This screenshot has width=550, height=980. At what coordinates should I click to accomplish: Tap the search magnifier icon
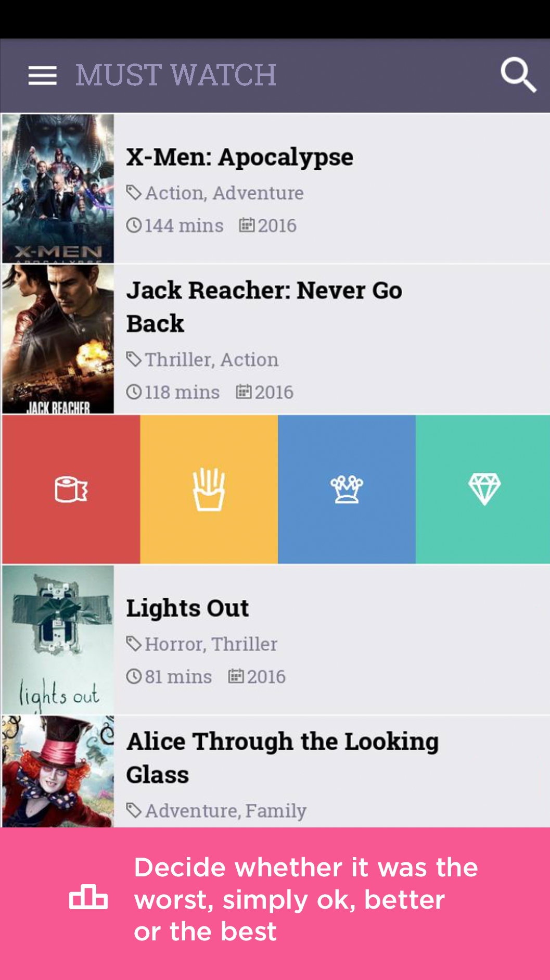tap(518, 75)
